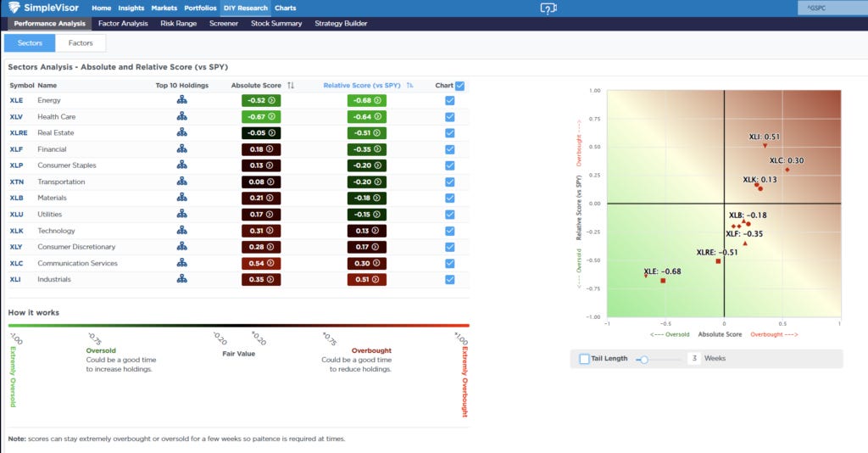Open Top 10 Holdings icon for Consumer Discretionary
The image size is (868, 453).
pos(181,247)
